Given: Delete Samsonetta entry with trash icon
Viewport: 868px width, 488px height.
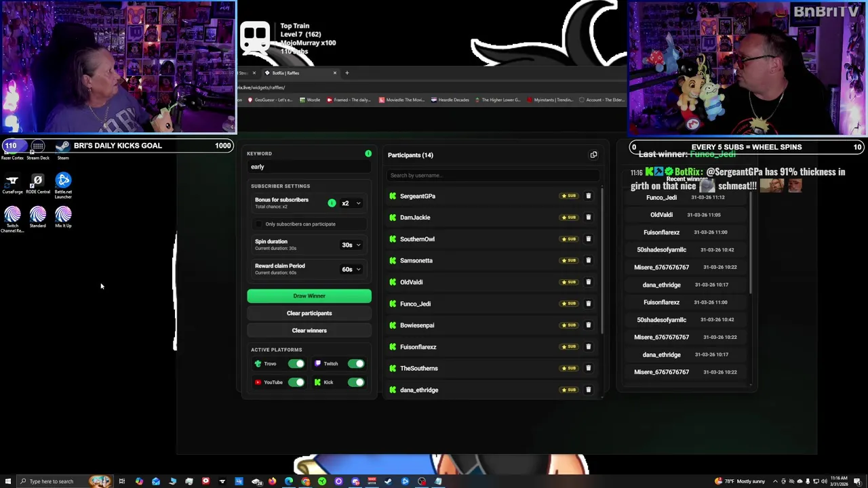Looking at the screenshot, I should [588, 260].
